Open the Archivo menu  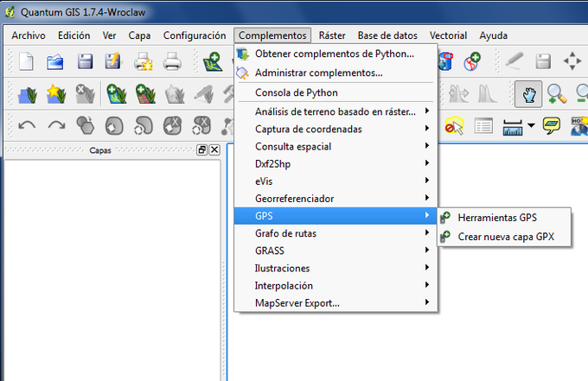pyautogui.click(x=29, y=35)
